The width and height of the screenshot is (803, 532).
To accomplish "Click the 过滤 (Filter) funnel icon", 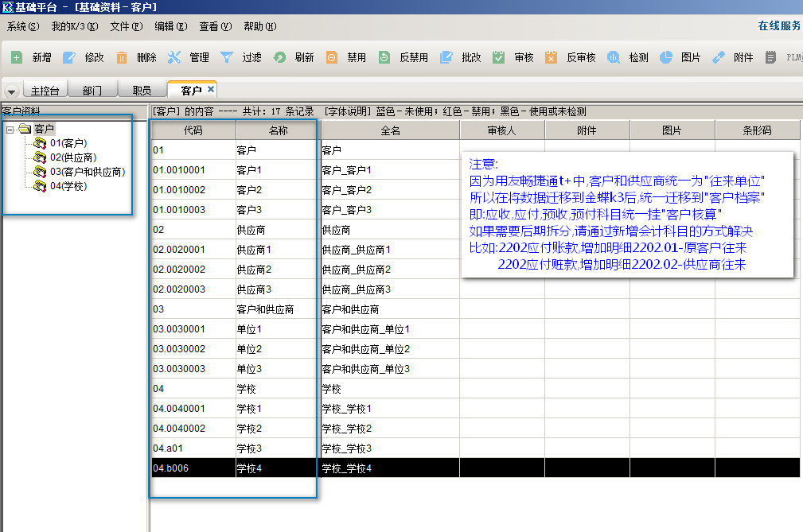I will (227, 57).
